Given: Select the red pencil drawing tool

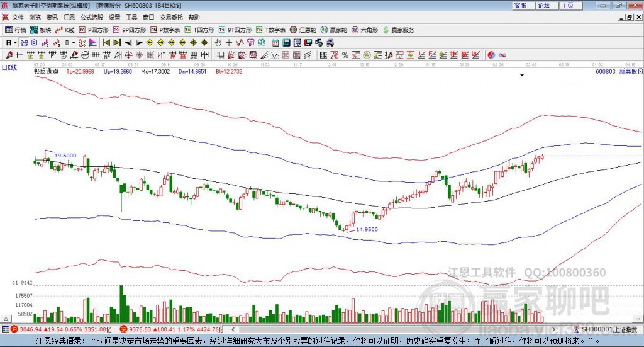Looking at the screenshot, I should point(8,55).
